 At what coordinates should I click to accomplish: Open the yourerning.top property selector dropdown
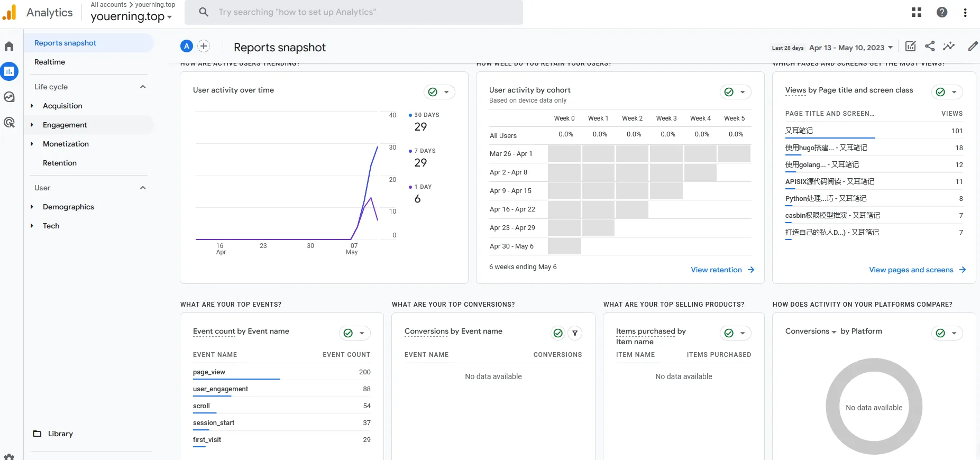pyautogui.click(x=131, y=16)
